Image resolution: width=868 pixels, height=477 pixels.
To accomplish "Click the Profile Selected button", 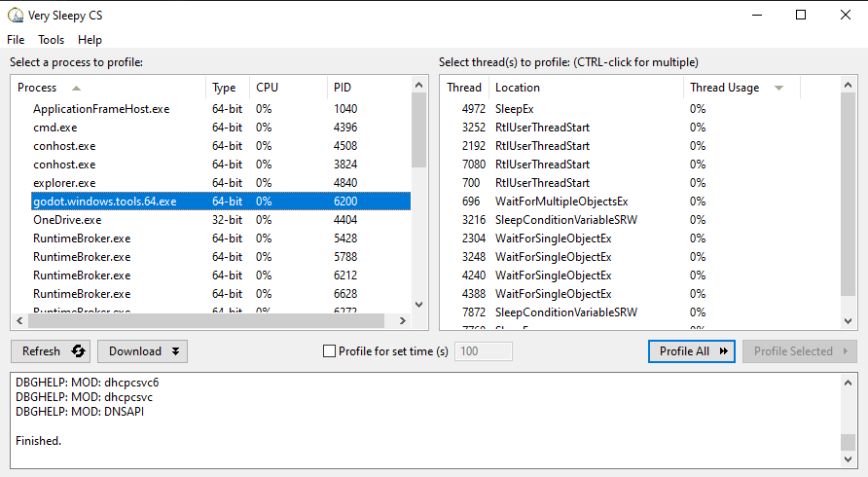I will click(799, 351).
